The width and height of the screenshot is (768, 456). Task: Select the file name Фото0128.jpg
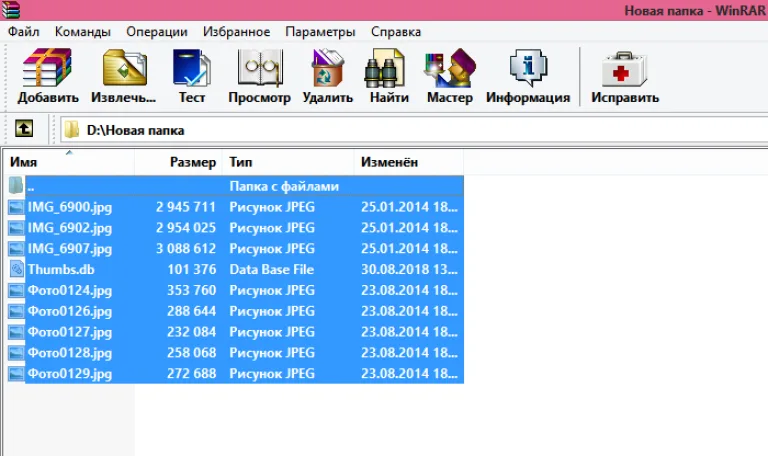(x=70, y=353)
